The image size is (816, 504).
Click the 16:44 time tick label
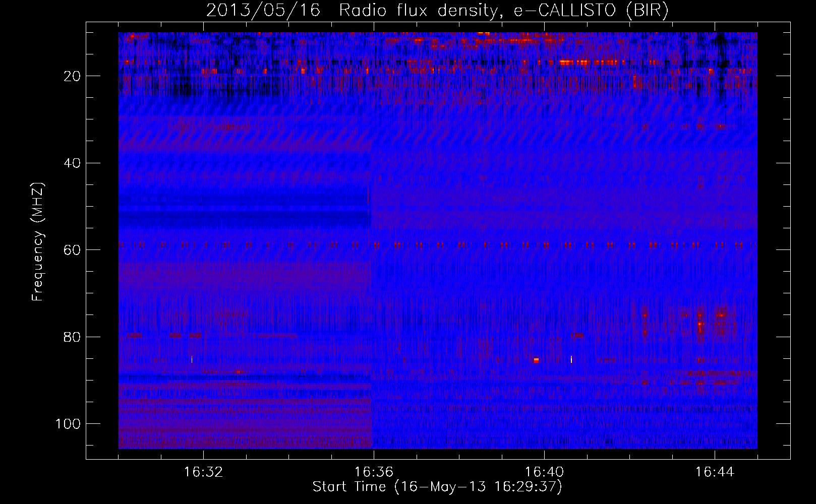(715, 472)
